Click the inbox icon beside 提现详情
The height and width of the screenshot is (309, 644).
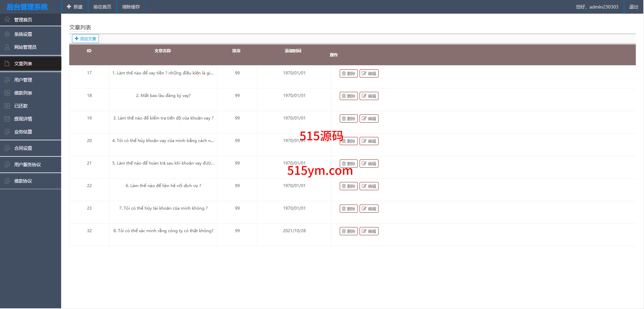tap(7, 119)
